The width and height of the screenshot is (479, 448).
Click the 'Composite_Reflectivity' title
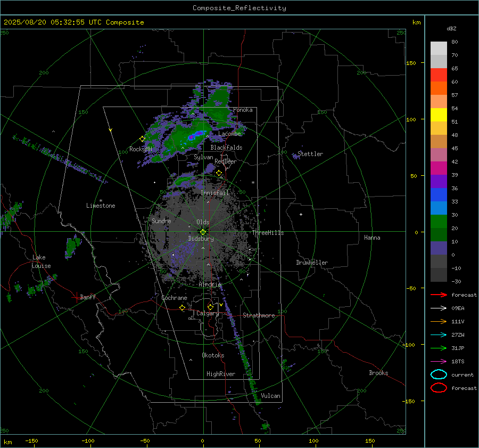point(240,8)
